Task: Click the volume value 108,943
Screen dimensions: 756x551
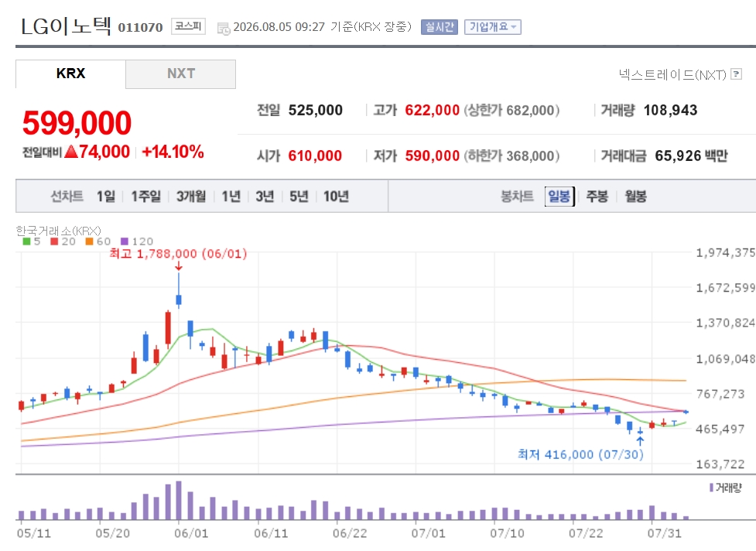Action: tap(671, 111)
